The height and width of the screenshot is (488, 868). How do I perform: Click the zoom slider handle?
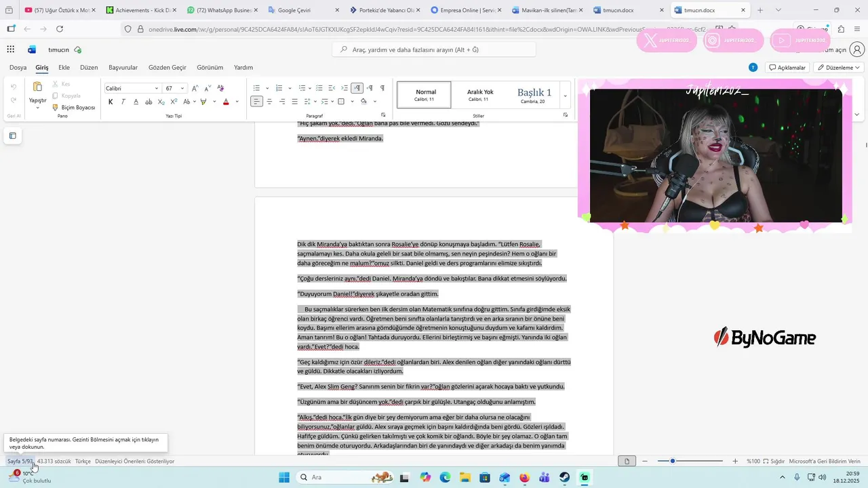click(673, 461)
